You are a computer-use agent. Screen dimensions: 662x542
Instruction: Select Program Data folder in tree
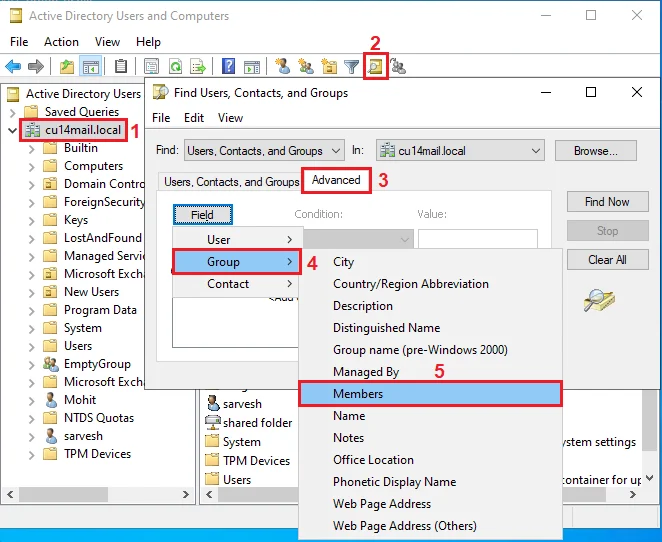[x=100, y=310]
